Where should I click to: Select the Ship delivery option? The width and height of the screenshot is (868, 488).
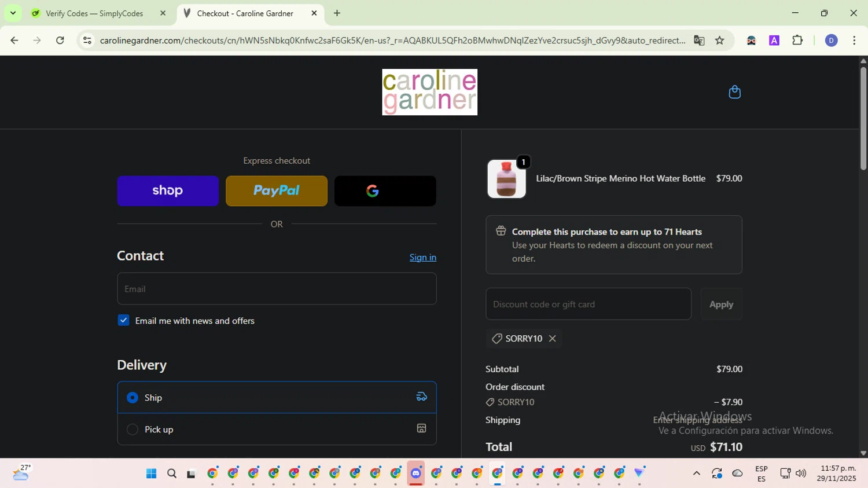[x=277, y=397]
